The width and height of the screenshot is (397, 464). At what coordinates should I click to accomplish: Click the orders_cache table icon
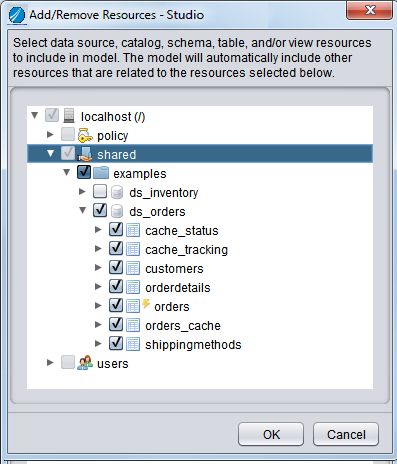point(133,325)
